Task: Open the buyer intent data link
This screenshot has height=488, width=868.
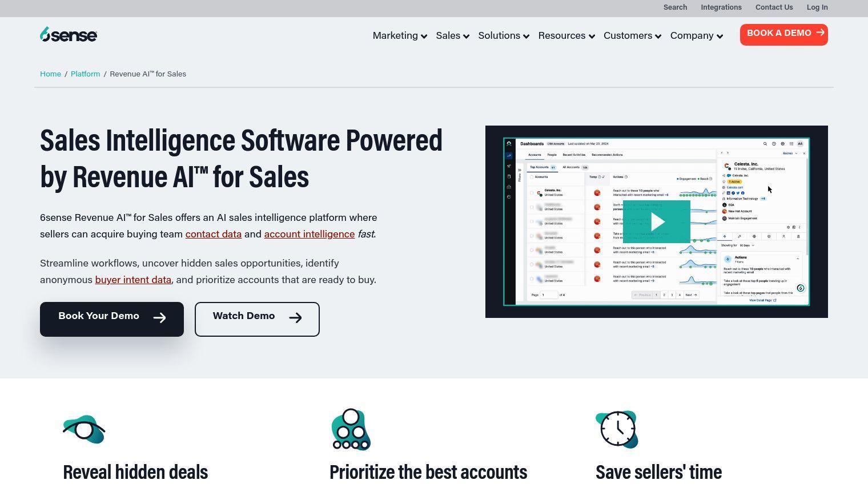Action: coord(133,280)
